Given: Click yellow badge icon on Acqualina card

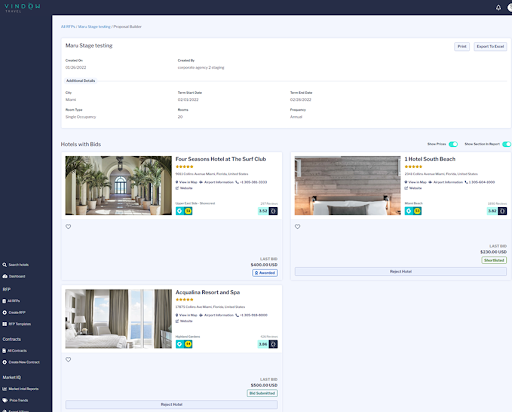Looking at the screenshot, I should pos(188,344).
